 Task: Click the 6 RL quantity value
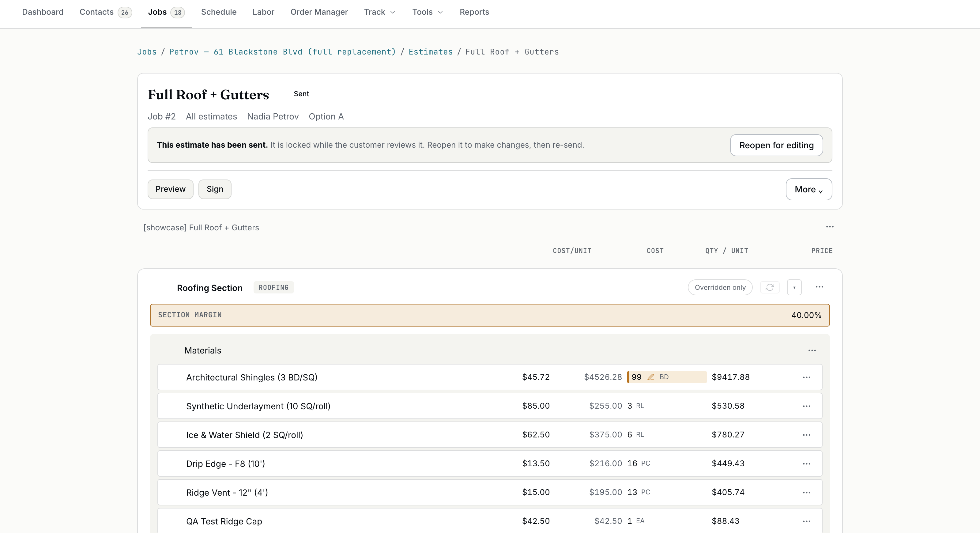click(635, 434)
